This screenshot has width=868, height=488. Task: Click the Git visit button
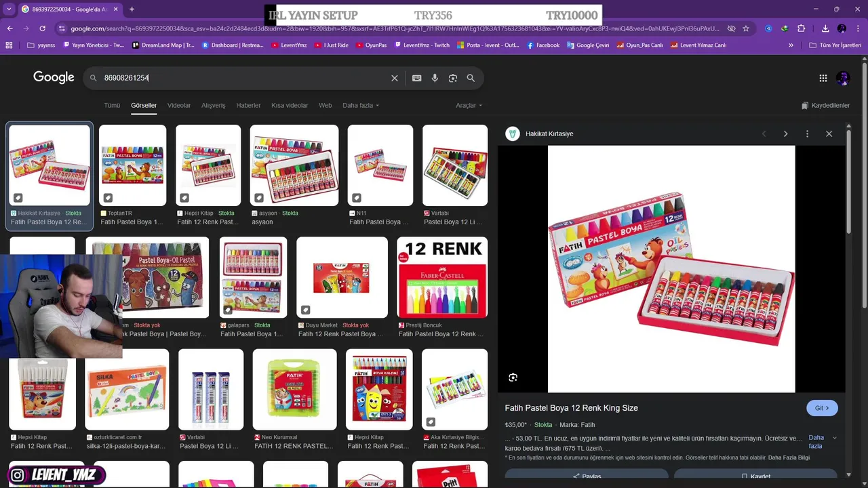(822, 408)
